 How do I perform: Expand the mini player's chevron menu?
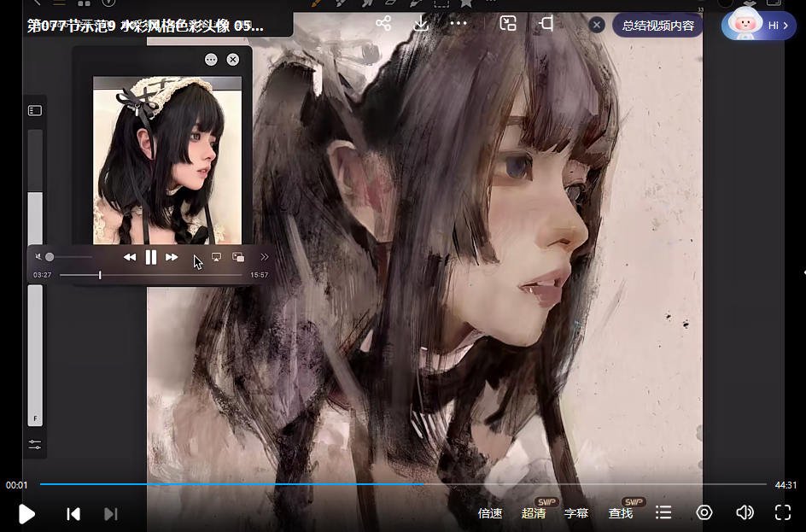coord(265,256)
